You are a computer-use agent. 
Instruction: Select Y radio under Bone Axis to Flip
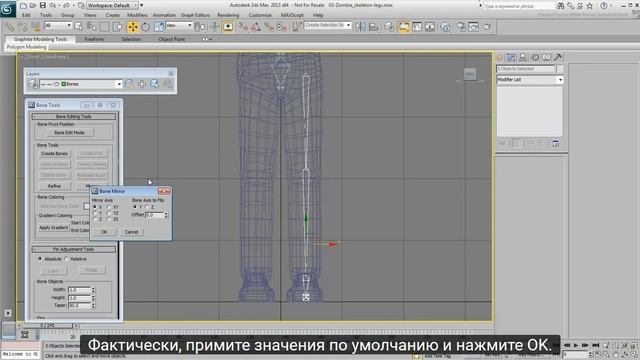pos(135,207)
